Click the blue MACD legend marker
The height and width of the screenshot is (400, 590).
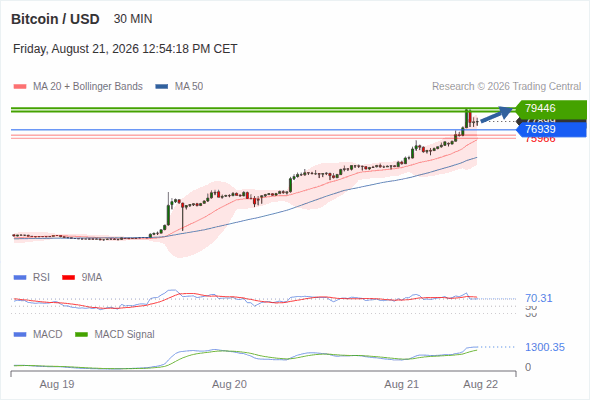coord(20,335)
